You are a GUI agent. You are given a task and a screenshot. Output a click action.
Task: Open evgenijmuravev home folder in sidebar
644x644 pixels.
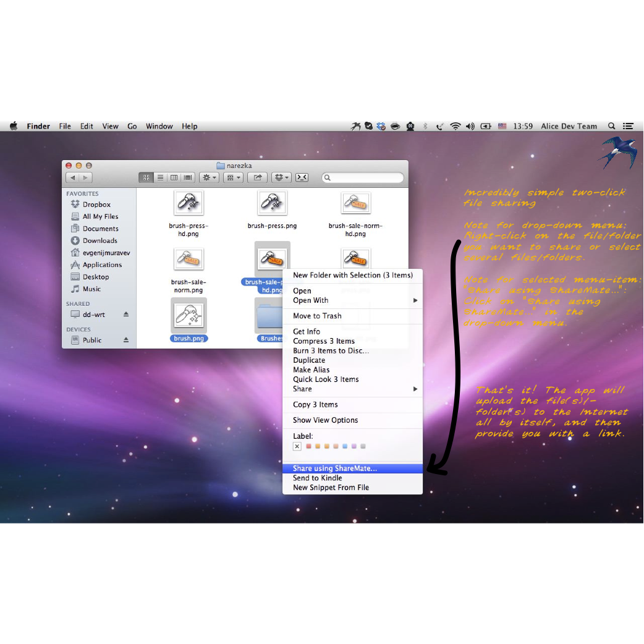(101, 253)
